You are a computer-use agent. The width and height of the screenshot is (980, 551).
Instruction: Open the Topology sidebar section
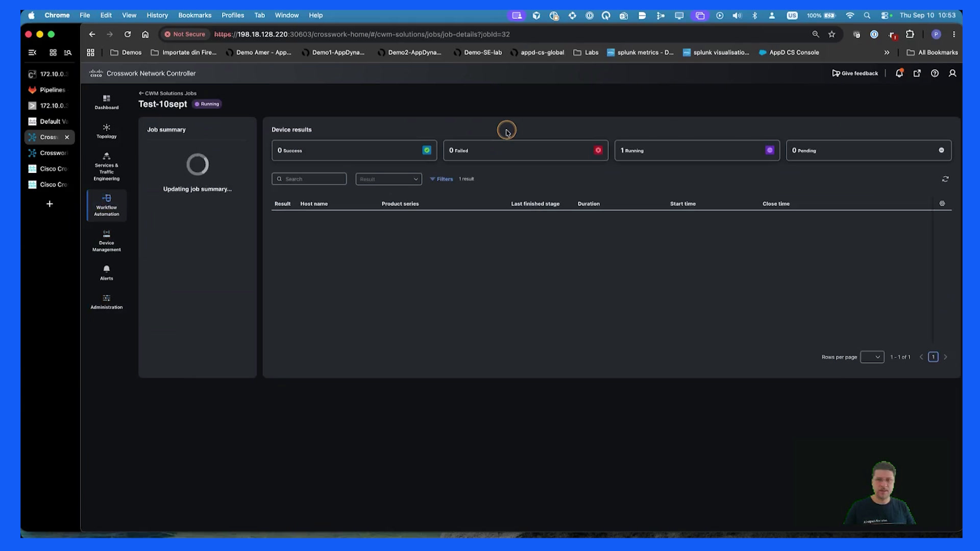tap(106, 131)
